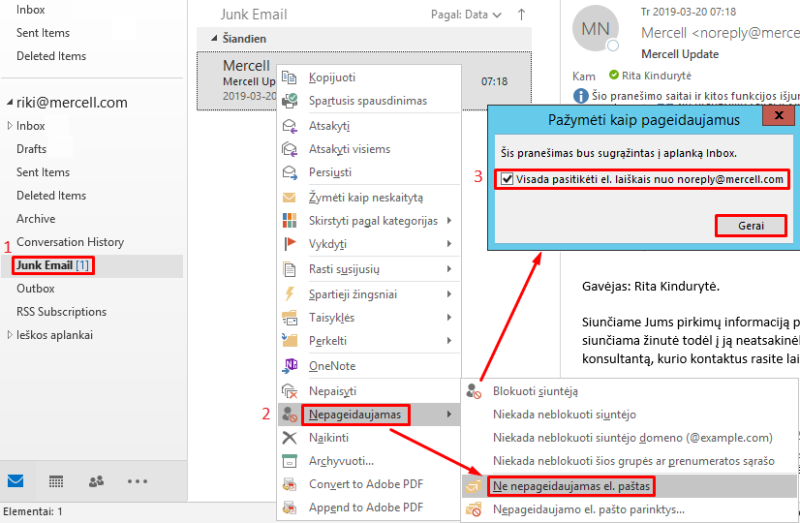Click the OneNote icon in context menu
The height and width of the screenshot is (523, 800).
coord(289,366)
